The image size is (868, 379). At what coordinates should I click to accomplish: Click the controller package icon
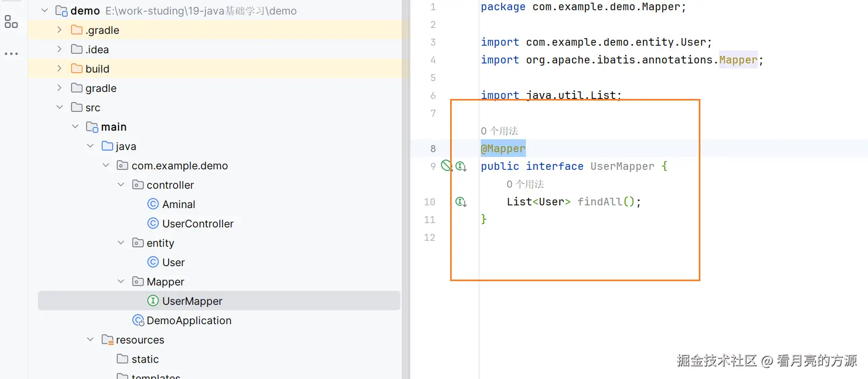click(138, 185)
